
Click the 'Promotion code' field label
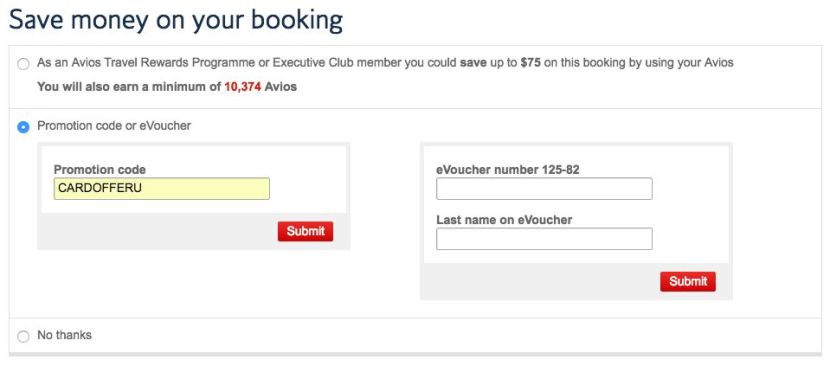100,169
